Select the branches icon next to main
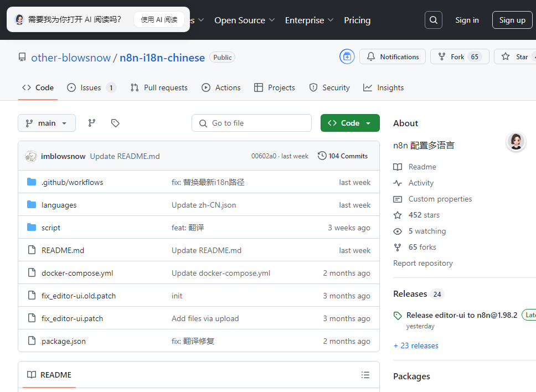Viewport: 536px width, 392px height. tap(91, 123)
